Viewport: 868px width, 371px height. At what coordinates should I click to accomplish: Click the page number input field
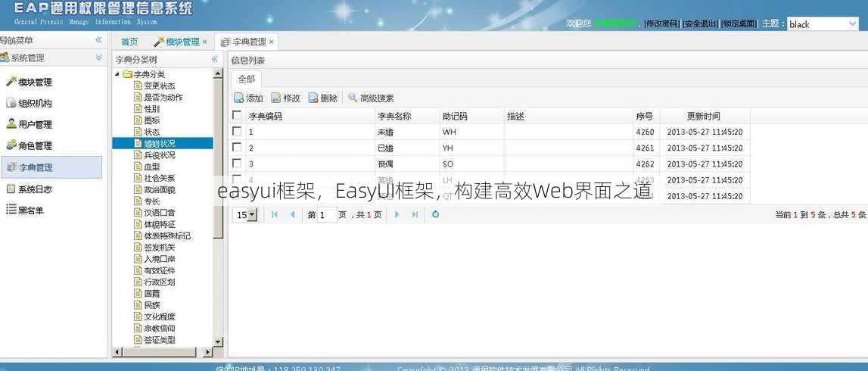click(x=327, y=214)
